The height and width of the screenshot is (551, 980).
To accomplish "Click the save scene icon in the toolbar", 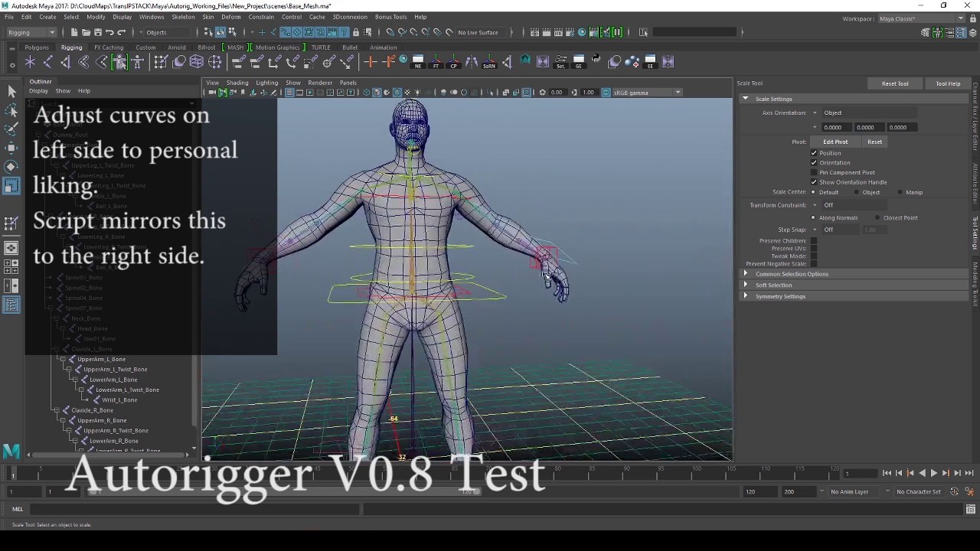I will tap(96, 32).
